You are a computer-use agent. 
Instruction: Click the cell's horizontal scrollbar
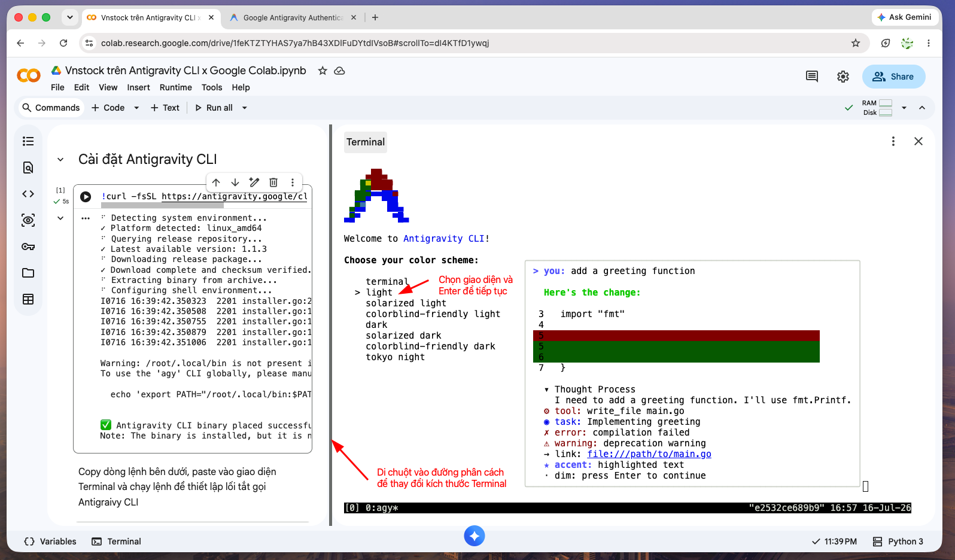pos(162,205)
